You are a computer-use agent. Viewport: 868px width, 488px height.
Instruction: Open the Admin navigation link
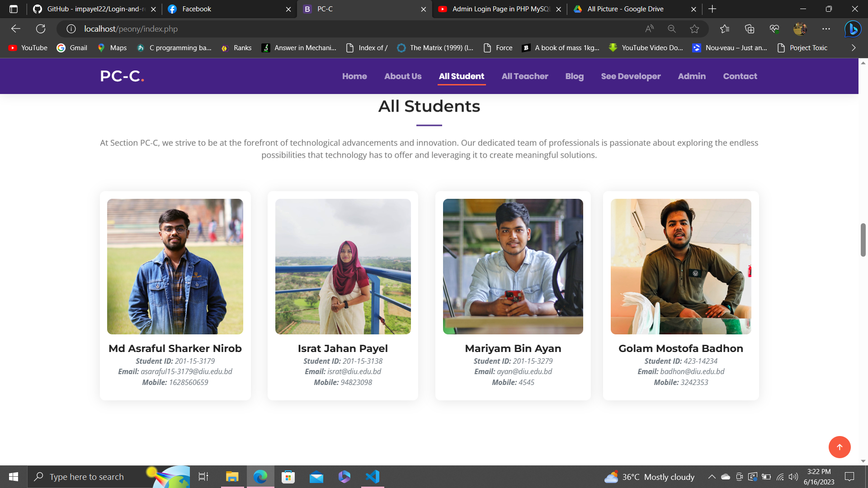tap(691, 76)
